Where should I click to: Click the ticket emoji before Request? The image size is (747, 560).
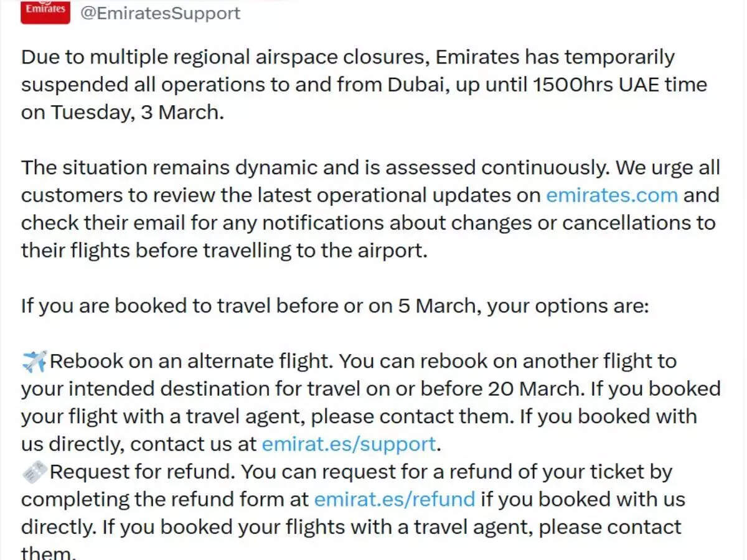pyautogui.click(x=34, y=472)
